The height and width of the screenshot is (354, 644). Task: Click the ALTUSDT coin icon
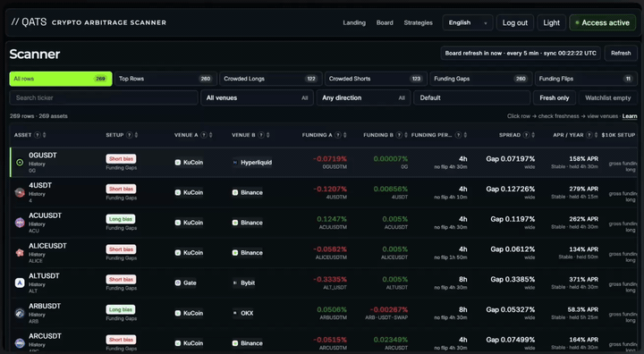click(20, 283)
